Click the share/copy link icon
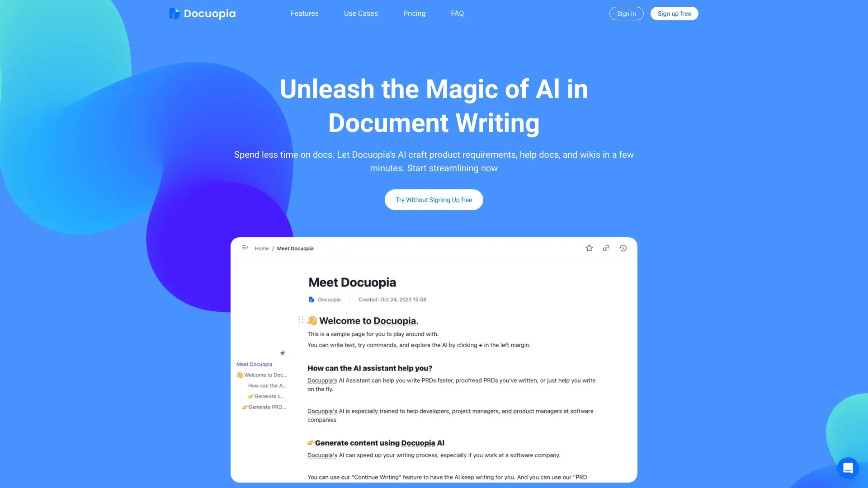The image size is (868, 488). coord(606,248)
